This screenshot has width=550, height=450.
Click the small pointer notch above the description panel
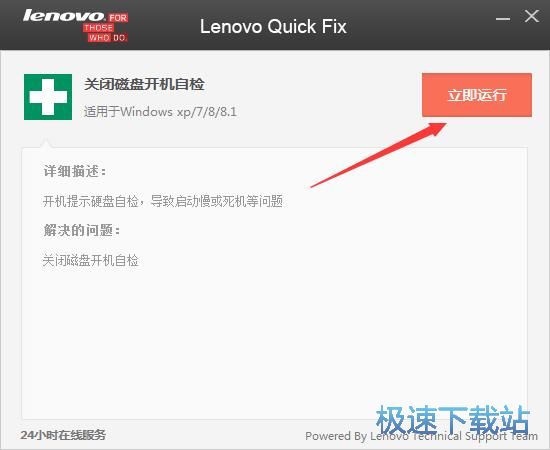pos(46,143)
